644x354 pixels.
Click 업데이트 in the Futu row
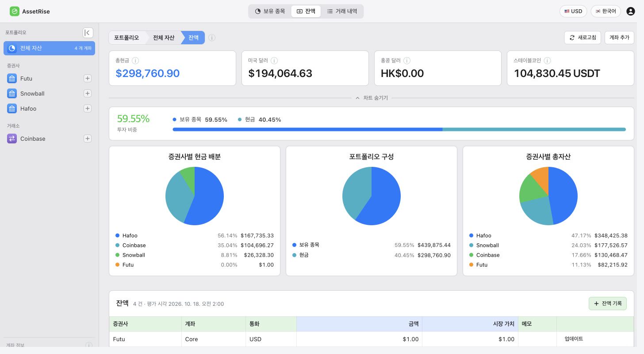click(x=574, y=339)
